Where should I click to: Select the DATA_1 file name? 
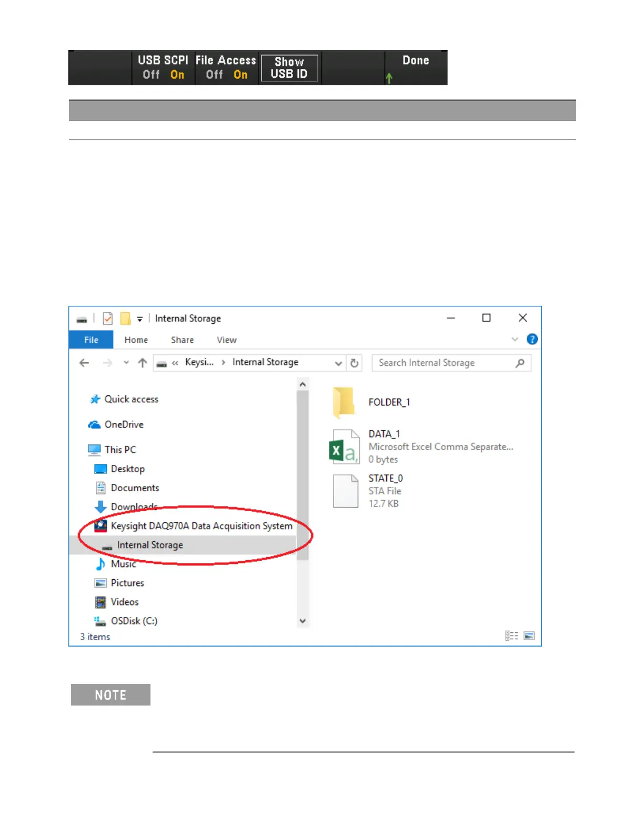point(384,434)
